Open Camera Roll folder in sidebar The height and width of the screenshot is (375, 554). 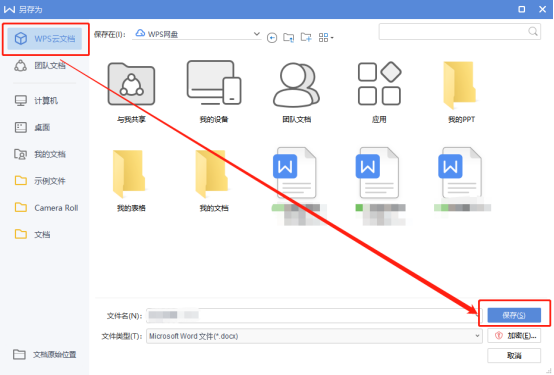coord(46,208)
